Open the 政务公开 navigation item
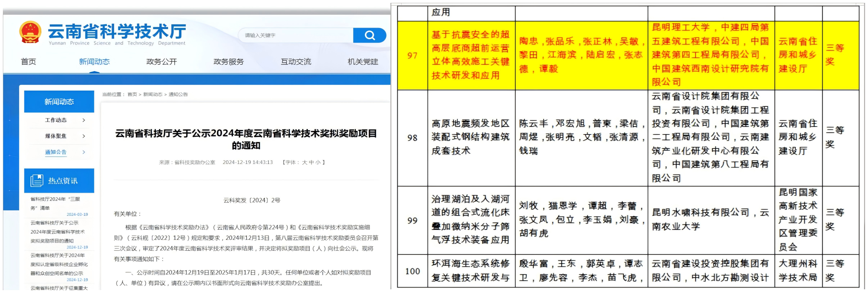Viewport: 868px width, 293px height. (162, 62)
